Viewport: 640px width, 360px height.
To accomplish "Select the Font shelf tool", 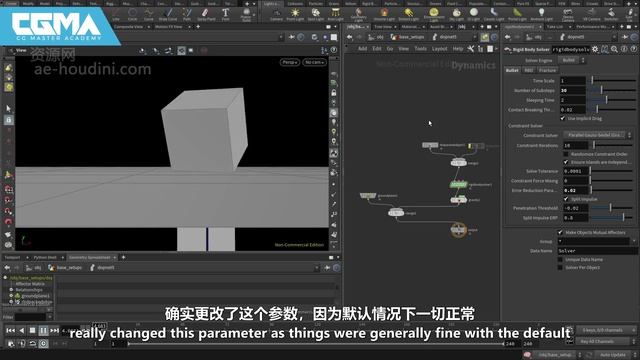I will point(225,14).
